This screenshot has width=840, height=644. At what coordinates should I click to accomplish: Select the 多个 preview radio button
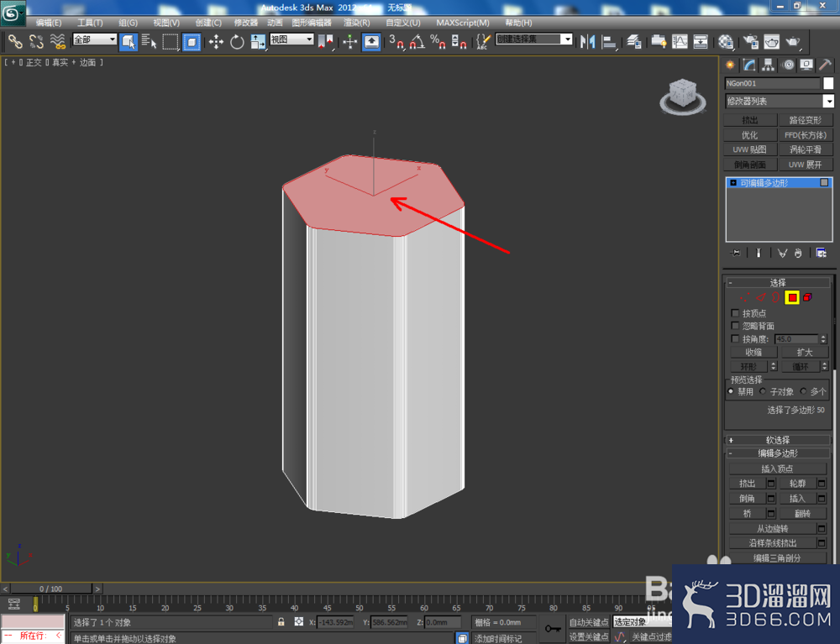tap(803, 391)
